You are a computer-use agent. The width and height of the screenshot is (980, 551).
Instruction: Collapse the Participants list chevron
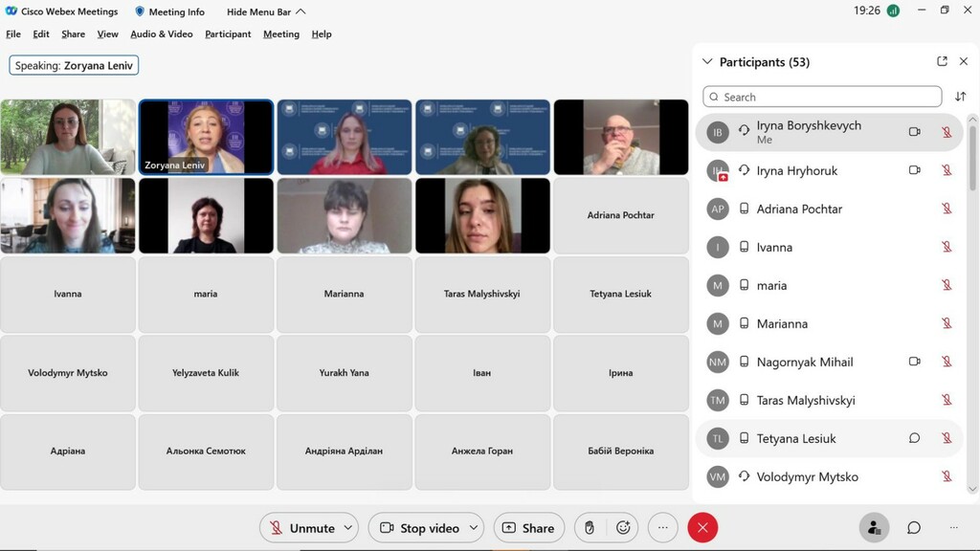click(x=707, y=62)
